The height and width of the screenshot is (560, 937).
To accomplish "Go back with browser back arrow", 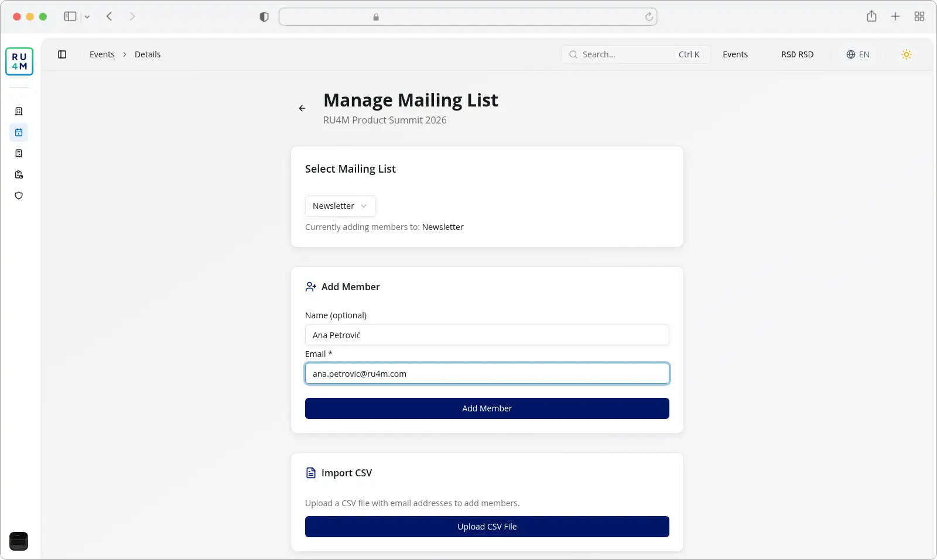I will click(x=110, y=16).
